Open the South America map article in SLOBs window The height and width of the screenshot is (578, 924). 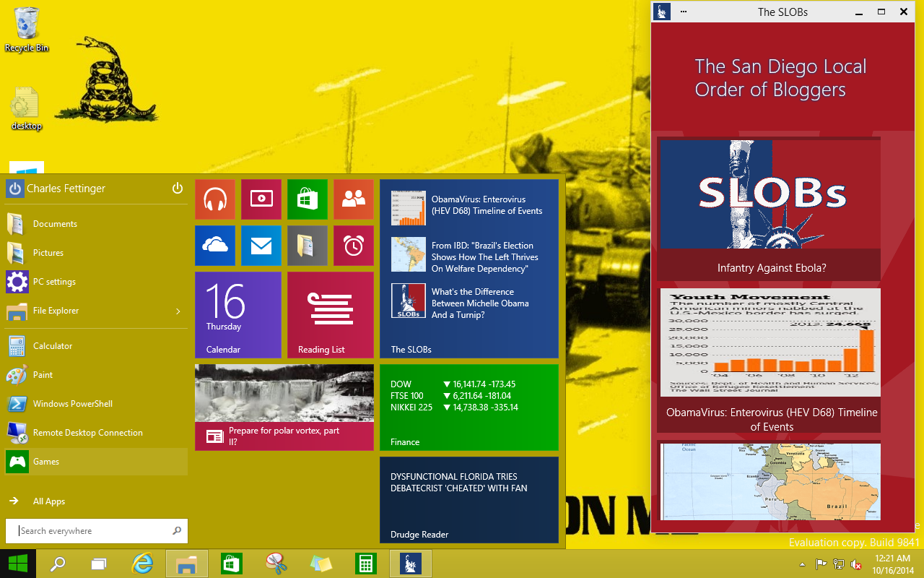(769, 480)
